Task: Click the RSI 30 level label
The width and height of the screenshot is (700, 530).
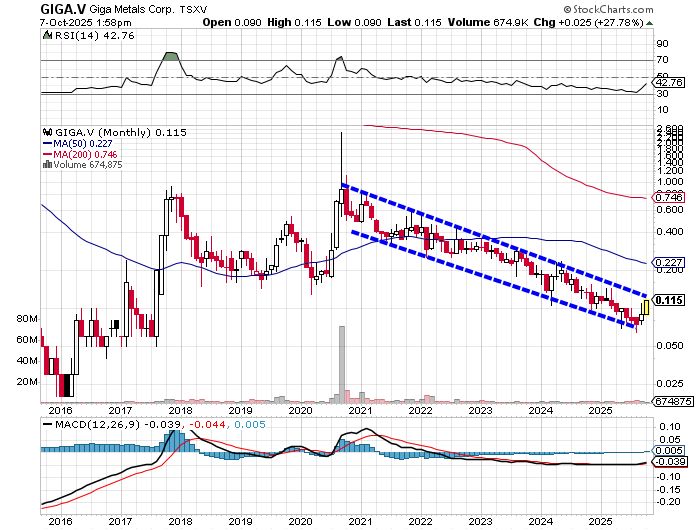Action: tap(662, 94)
